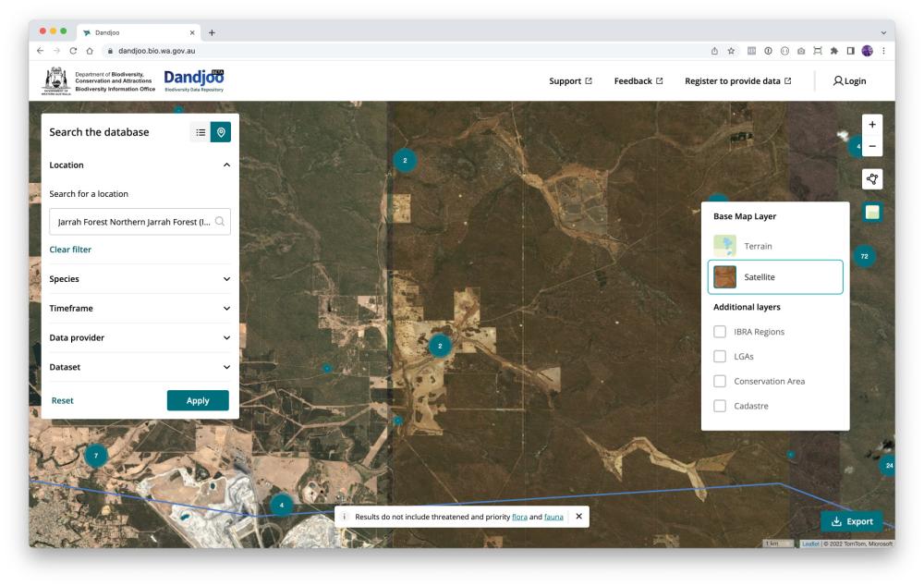Close the Dandjoo browser tab
Screen dimensions: 924x586
coord(192,32)
